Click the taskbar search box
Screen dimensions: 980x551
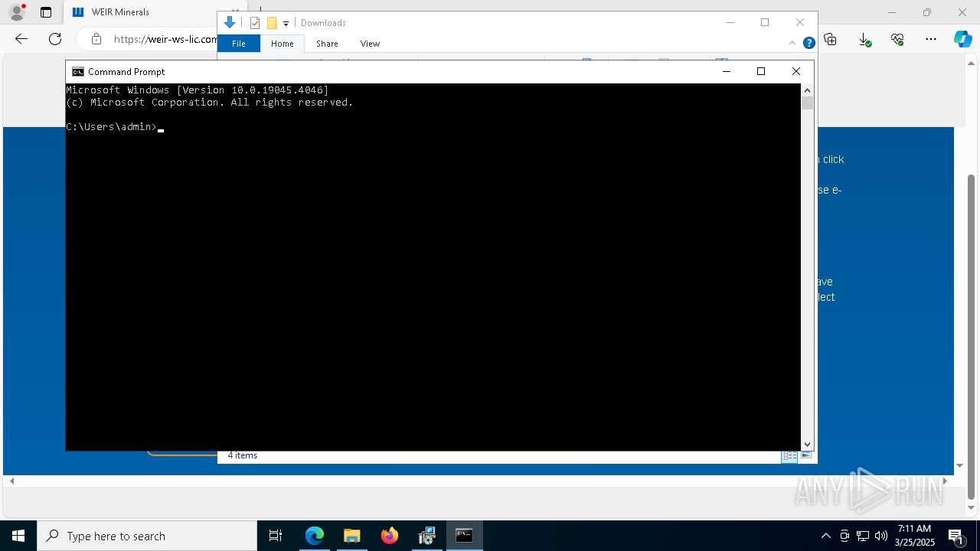click(147, 536)
